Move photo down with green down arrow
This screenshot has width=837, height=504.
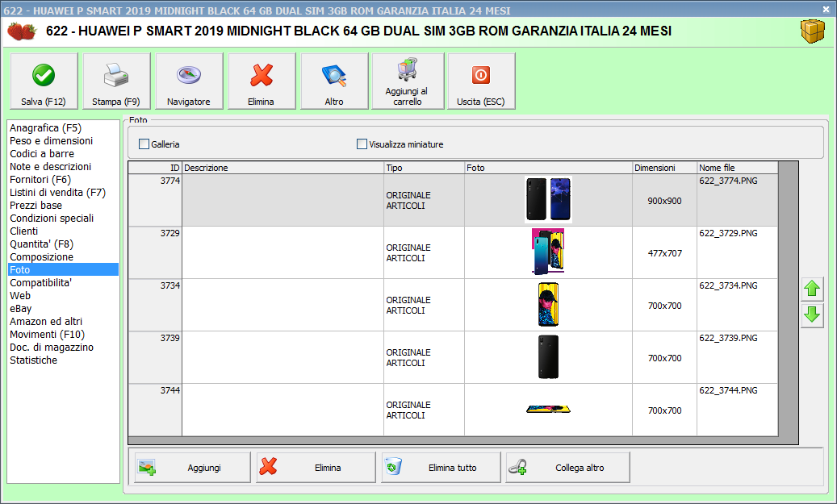pyautogui.click(x=812, y=315)
